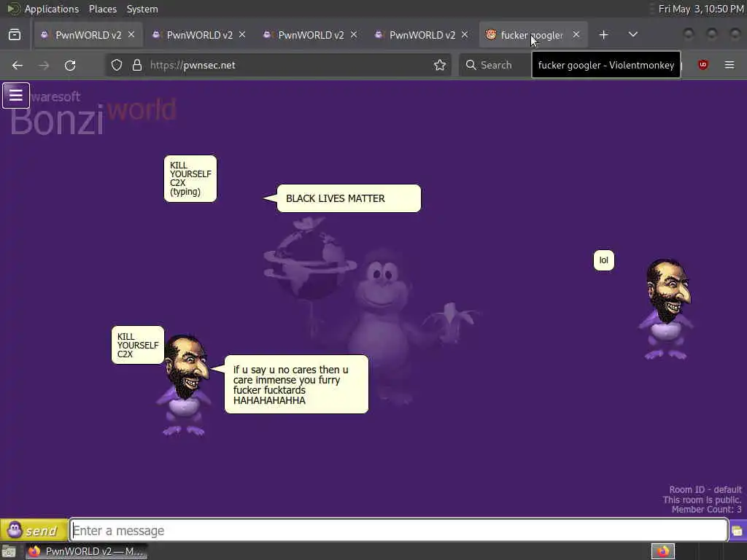Close the third PwnWORLD v2 tab
747x560 pixels.
[x=354, y=35]
